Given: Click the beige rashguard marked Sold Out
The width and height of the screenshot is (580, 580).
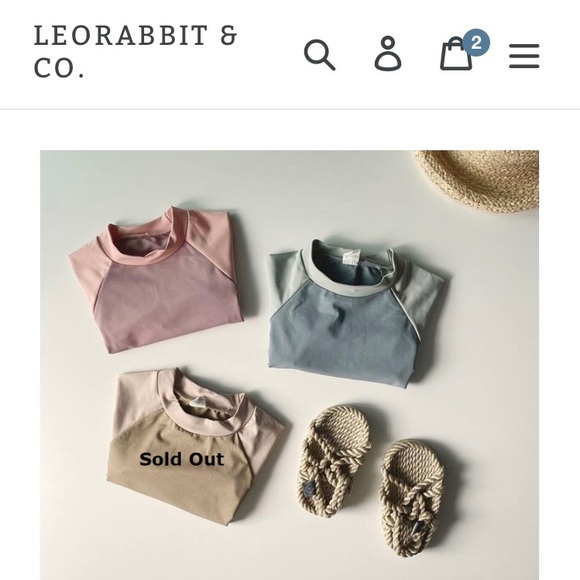Looking at the screenshot, I should click(195, 446).
